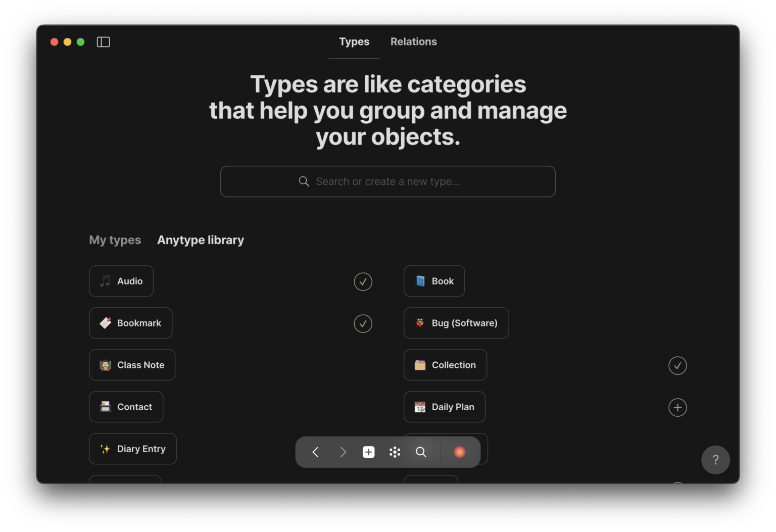Switch to the Relations tab
776x532 pixels.
[x=413, y=41]
